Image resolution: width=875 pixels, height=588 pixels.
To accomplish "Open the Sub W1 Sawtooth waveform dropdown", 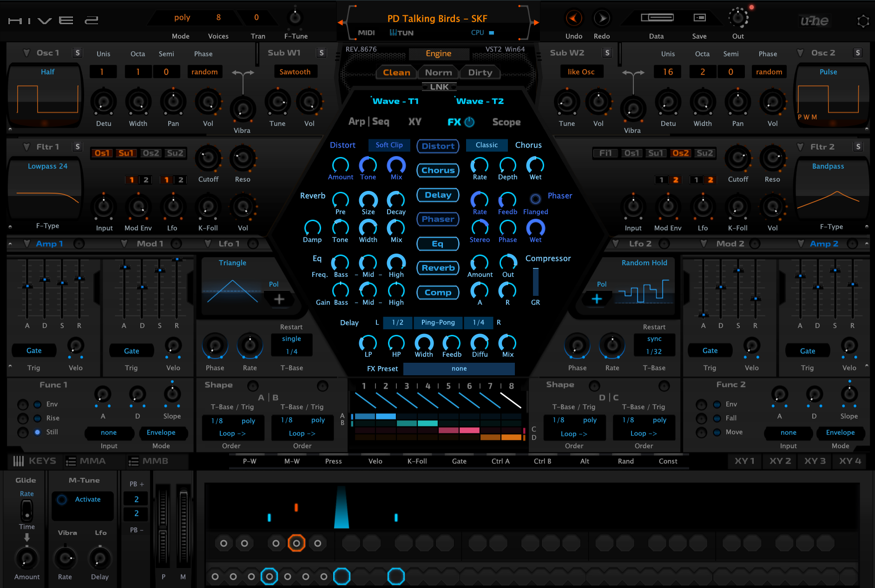I will click(x=295, y=72).
